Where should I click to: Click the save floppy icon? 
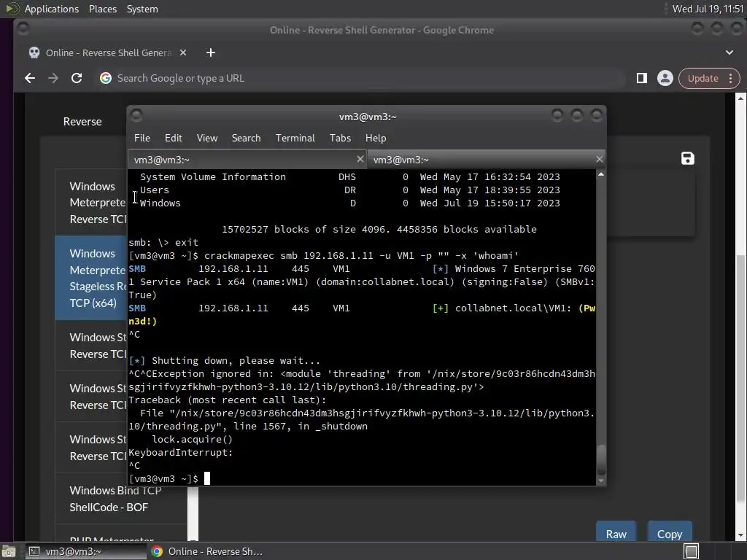pos(687,158)
